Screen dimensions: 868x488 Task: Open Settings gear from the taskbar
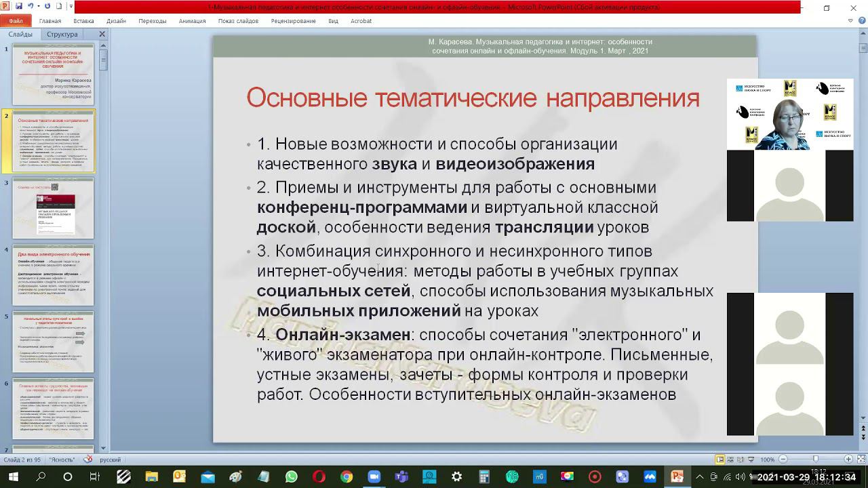457,477
